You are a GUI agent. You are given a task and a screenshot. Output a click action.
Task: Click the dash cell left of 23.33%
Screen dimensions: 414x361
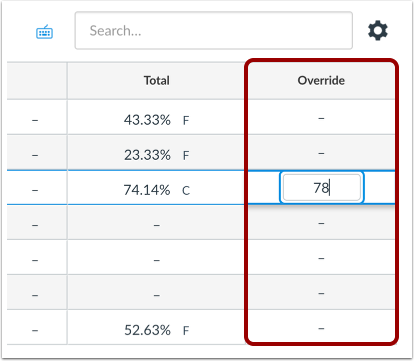35,152
